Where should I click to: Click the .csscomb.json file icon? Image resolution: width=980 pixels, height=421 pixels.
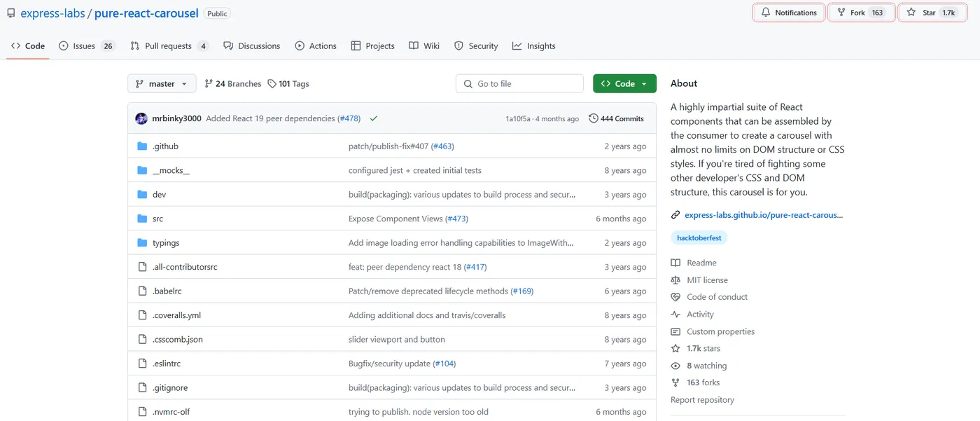pyautogui.click(x=142, y=340)
